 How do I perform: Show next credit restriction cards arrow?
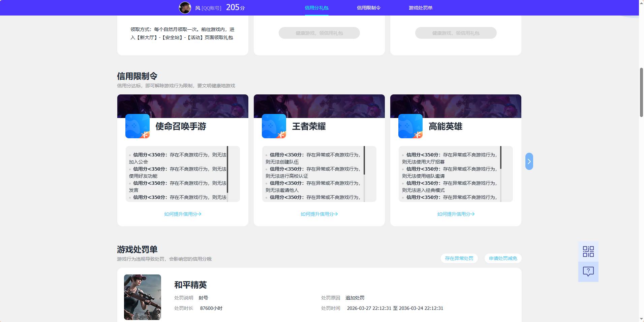pos(529,162)
